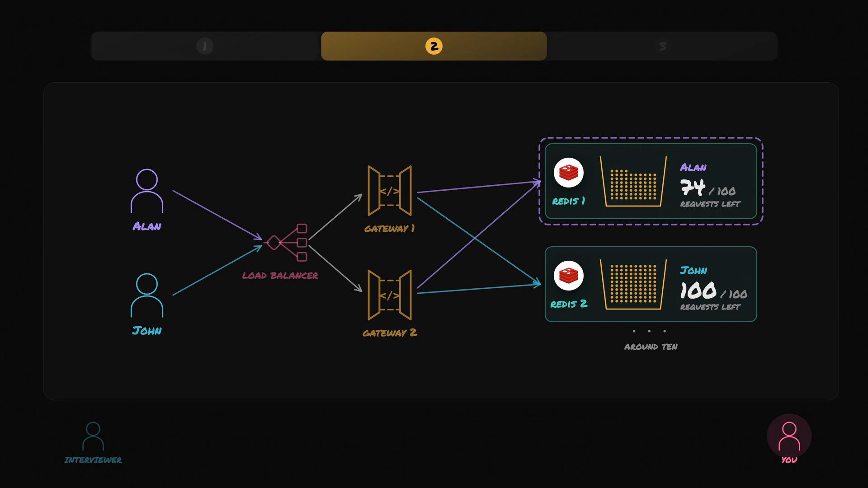Click the pink You avatar icon
This screenshot has width=868, height=488.
(x=789, y=436)
